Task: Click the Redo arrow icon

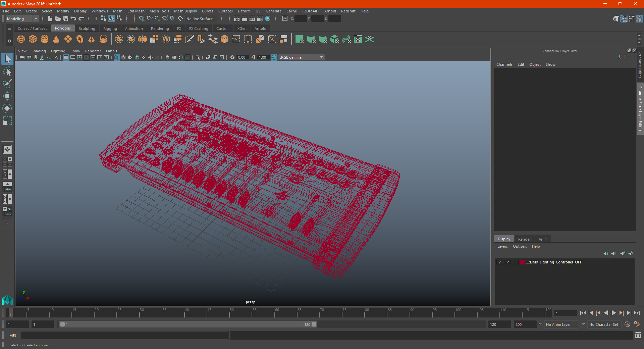Action: pyautogui.click(x=81, y=19)
